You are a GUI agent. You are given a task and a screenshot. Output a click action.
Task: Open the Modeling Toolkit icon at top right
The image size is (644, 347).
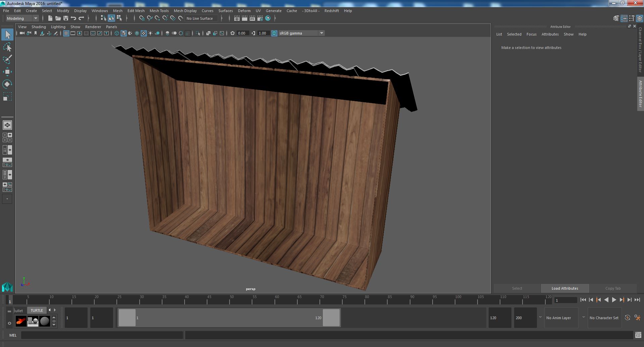(616, 18)
